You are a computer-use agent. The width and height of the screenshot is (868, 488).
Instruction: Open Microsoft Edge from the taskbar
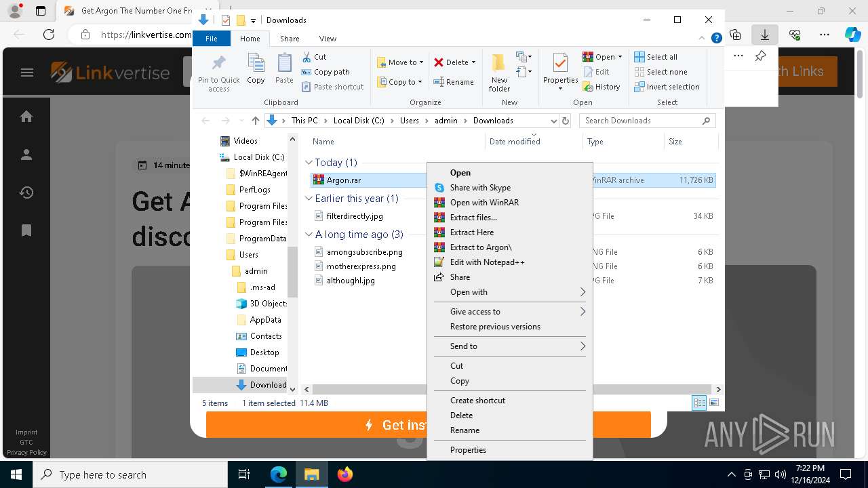pos(279,474)
